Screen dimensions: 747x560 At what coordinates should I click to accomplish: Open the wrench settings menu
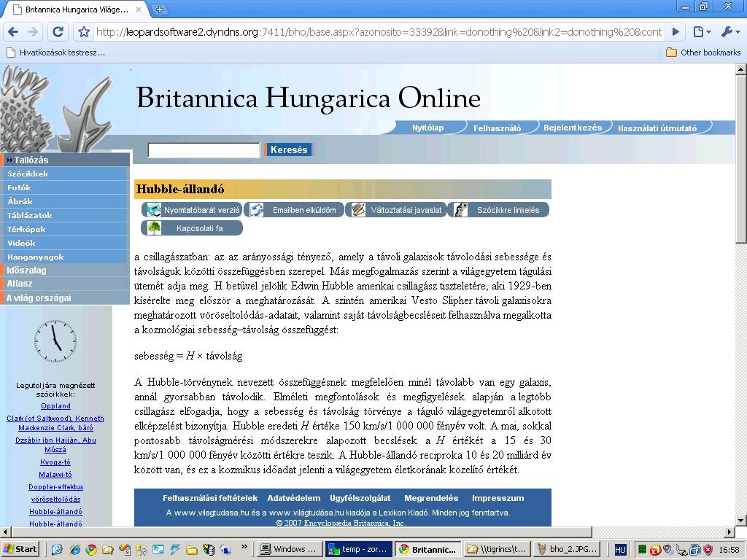pos(730,32)
